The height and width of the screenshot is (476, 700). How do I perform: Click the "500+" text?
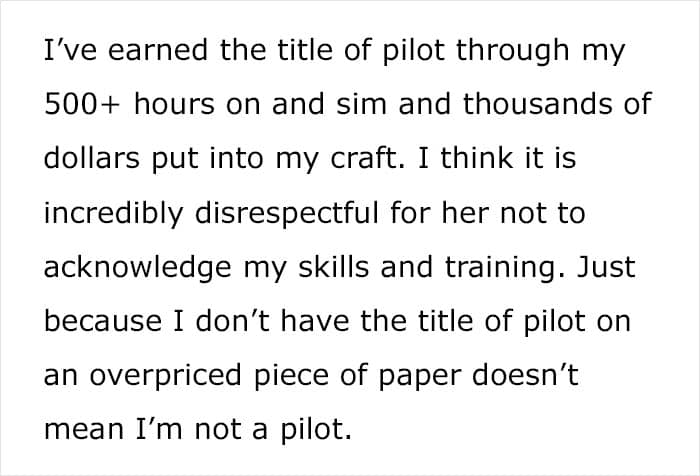click(x=82, y=104)
